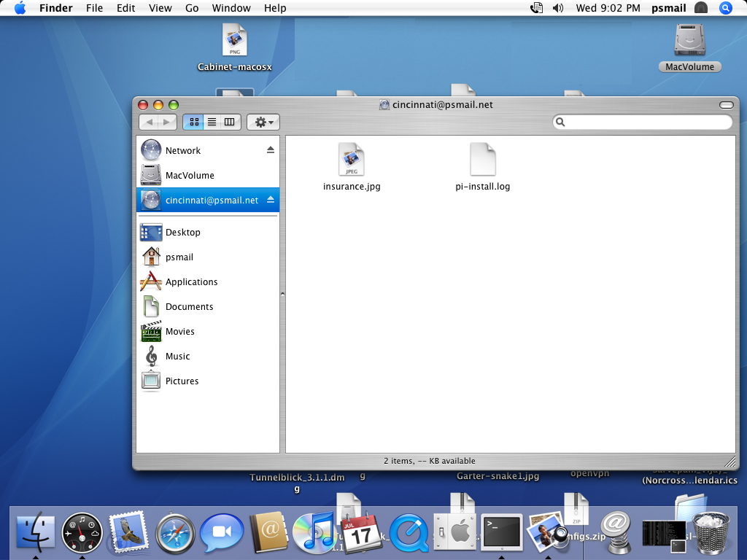Screen dimensions: 747x560
Task: Select MacVolume in the Finder sidebar
Action: tap(208, 175)
